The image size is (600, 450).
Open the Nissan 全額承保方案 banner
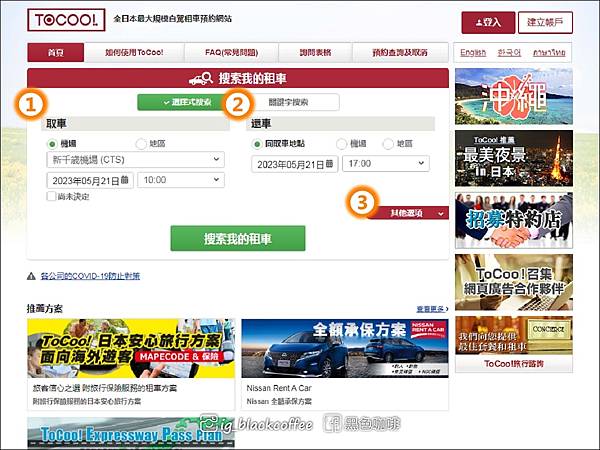(345, 349)
